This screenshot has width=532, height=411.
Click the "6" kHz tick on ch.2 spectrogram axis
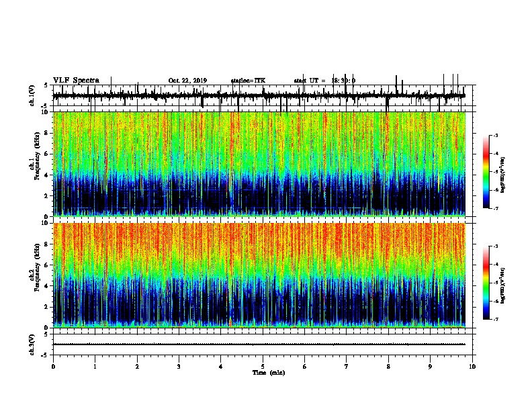(47, 265)
